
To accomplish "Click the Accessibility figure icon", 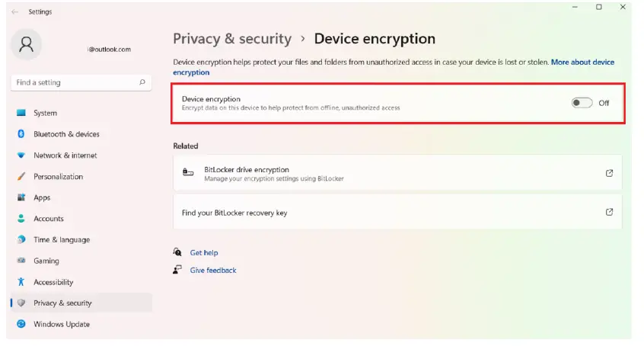I will coord(21,282).
